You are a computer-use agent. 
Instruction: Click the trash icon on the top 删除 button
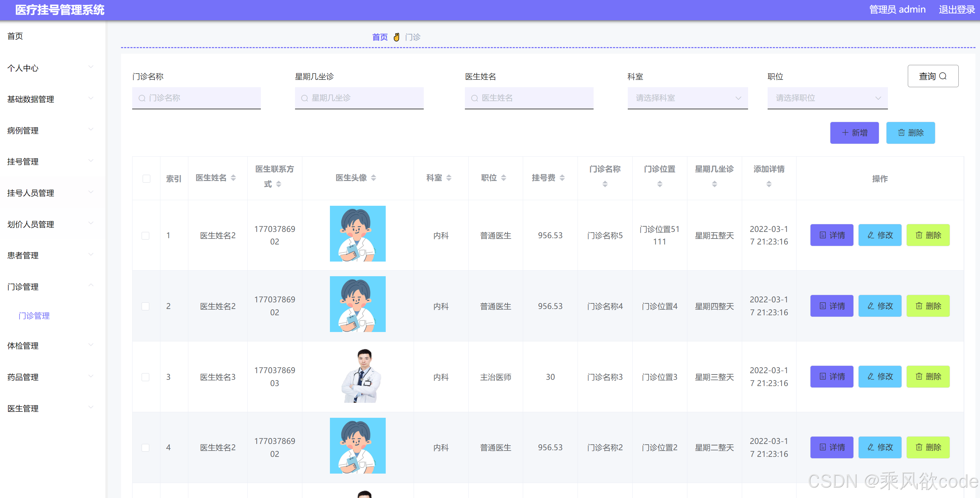pos(901,133)
